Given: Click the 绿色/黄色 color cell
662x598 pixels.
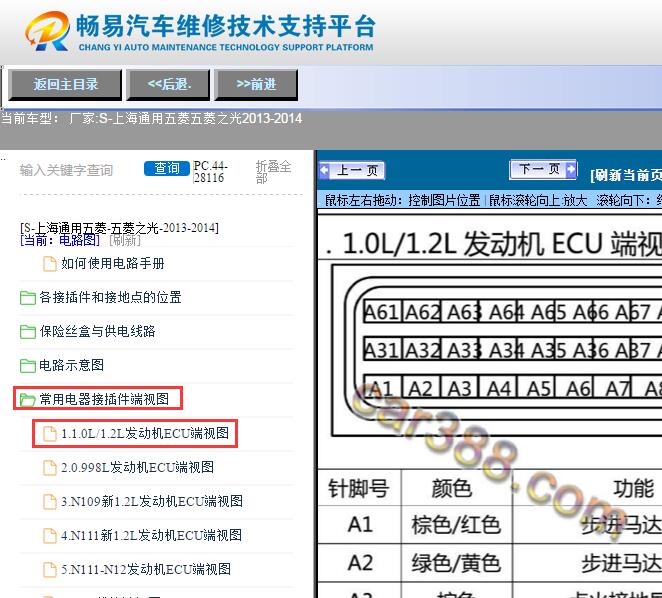Looking at the screenshot, I should pos(456,563).
